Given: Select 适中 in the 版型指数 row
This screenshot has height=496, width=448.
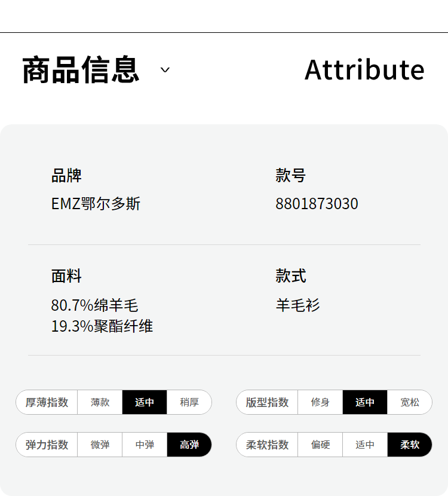Looking at the screenshot, I should click(365, 402).
